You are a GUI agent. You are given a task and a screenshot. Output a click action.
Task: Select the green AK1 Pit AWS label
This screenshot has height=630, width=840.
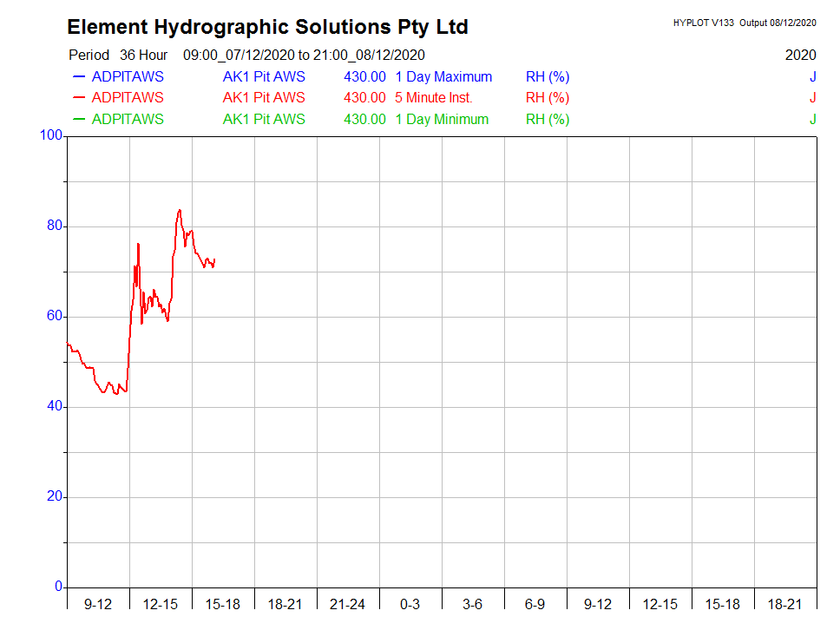tap(264, 120)
